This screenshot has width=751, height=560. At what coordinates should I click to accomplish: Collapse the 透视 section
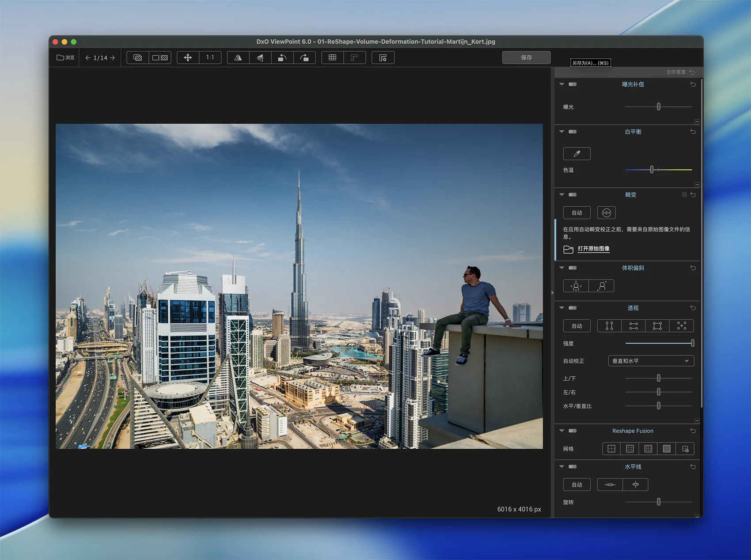click(561, 308)
